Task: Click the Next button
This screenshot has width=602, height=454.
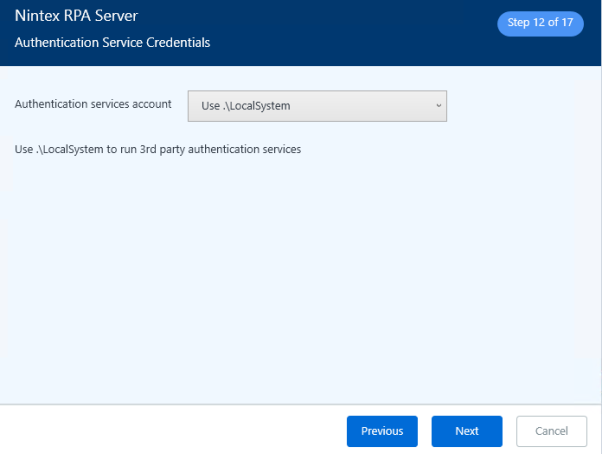Action: [466, 431]
